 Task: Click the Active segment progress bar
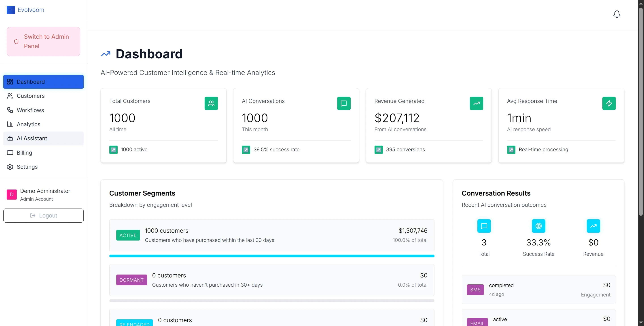[x=271, y=256]
